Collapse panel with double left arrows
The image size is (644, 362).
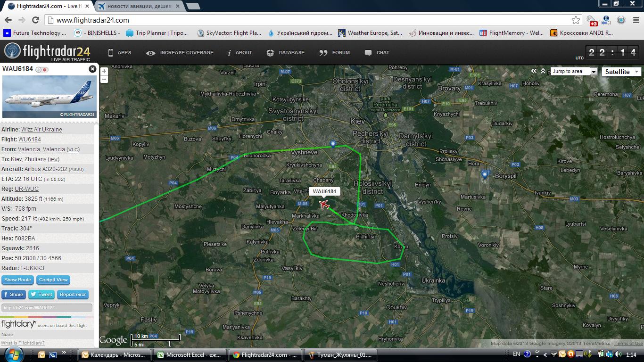click(534, 71)
